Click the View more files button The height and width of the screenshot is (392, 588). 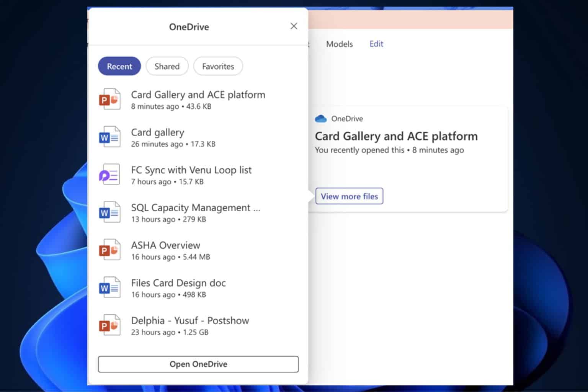[349, 196]
